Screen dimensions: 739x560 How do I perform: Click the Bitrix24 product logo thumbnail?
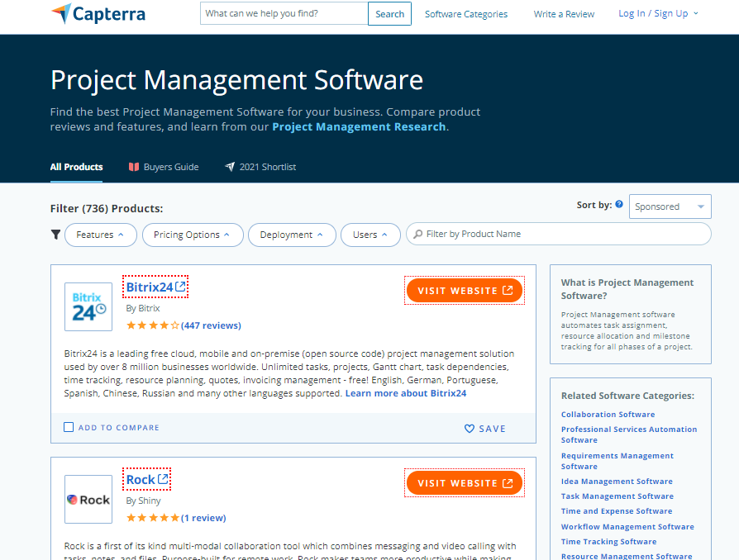[x=88, y=306]
